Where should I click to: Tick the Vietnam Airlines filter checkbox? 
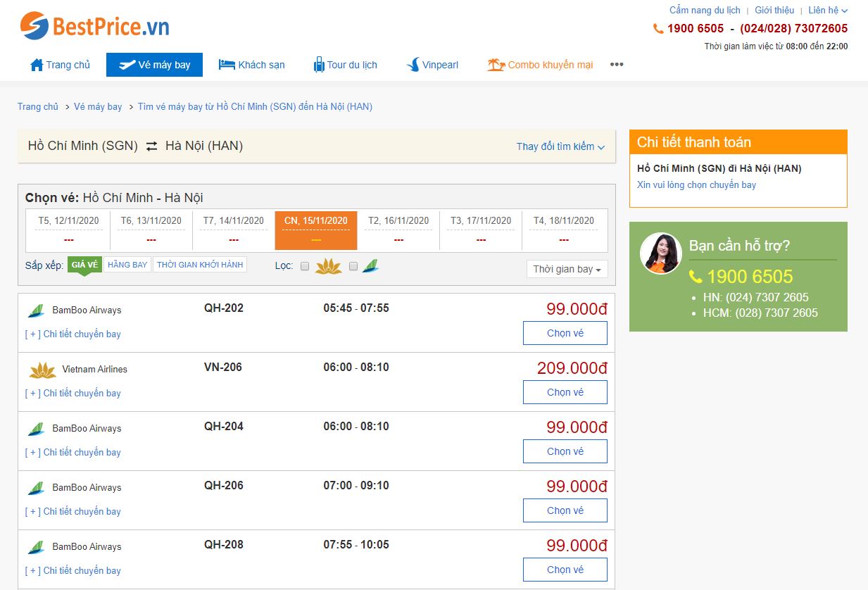pyautogui.click(x=305, y=266)
